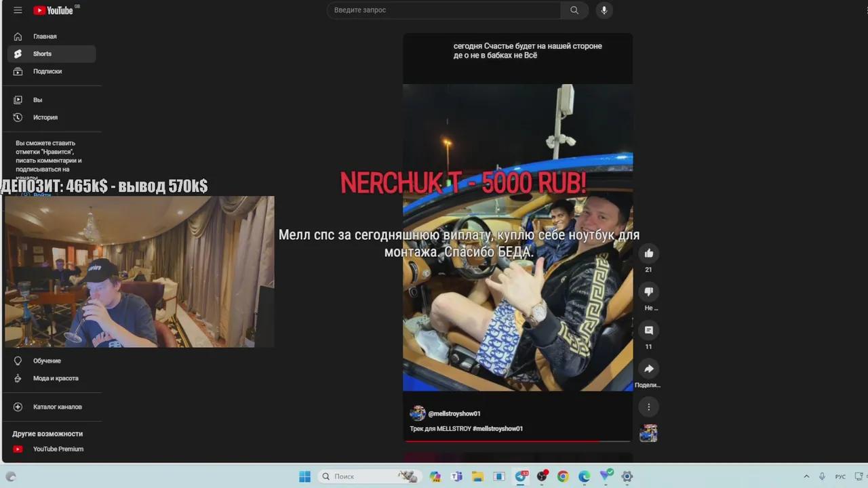Screen dimensions: 868x488
Task: Change the РУС input language
Action: (840, 476)
